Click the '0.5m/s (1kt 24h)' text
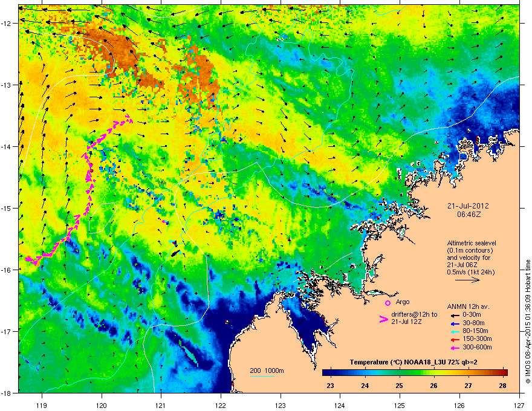The width and height of the screenshot is (532, 411). (470, 272)
